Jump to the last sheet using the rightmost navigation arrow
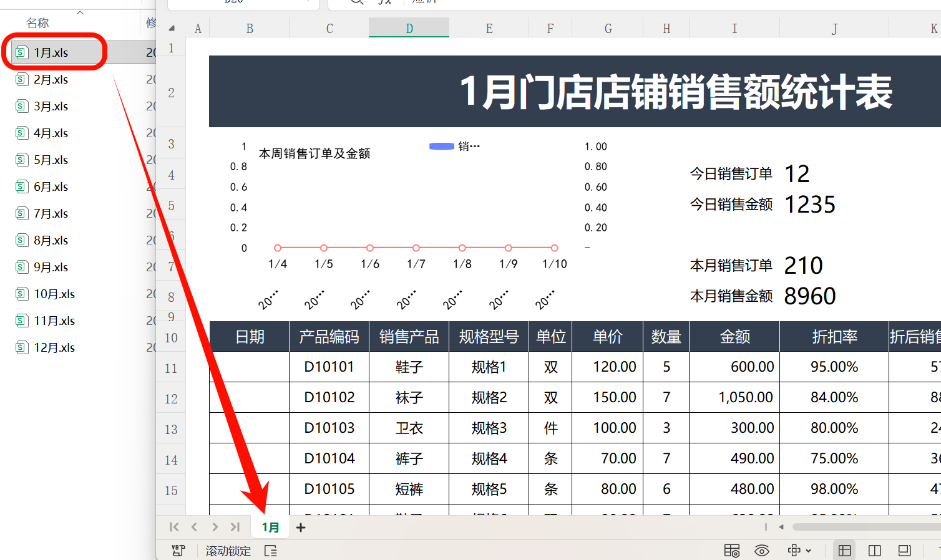The width and height of the screenshot is (941, 560). click(x=235, y=527)
